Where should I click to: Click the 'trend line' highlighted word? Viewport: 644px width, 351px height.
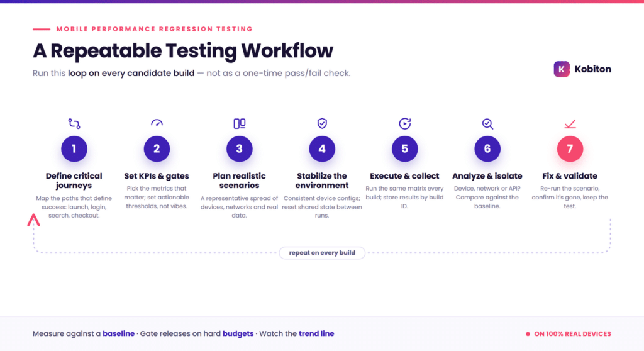316,333
